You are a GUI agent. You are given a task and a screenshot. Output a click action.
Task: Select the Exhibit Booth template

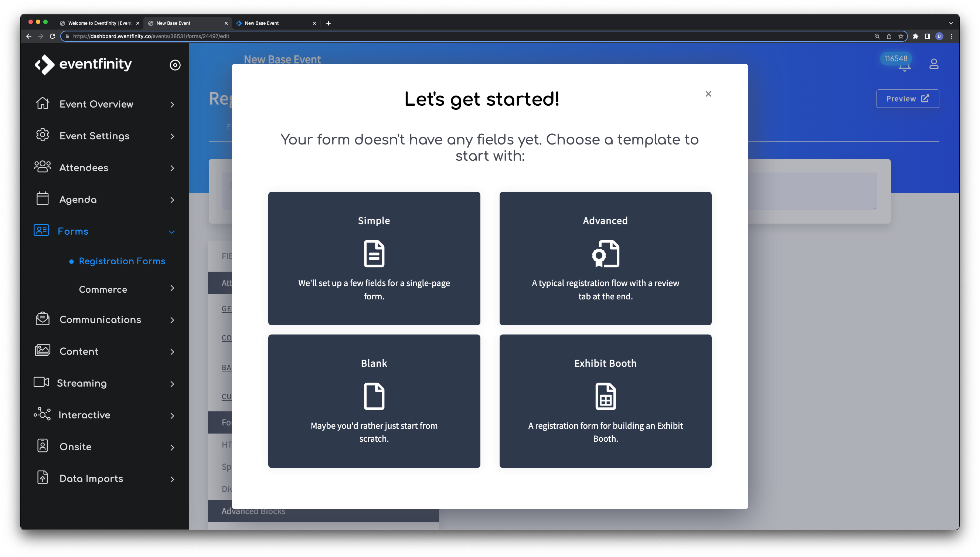click(x=605, y=401)
